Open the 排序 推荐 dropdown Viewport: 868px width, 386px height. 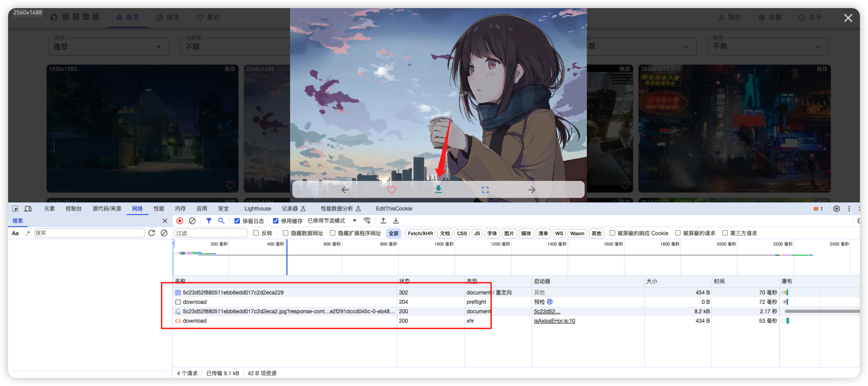pyautogui.click(x=109, y=46)
